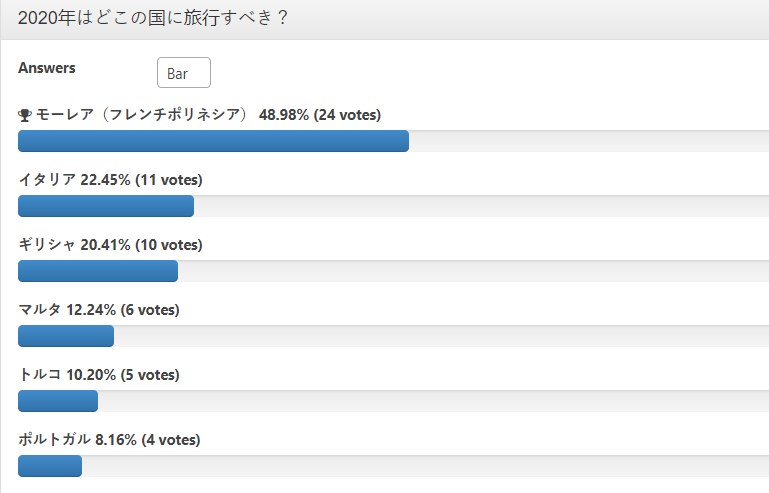The width and height of the screenshot is (769, 493).
Task: Open the Bar chart type dropdown
Action: (x=184, y=73)
